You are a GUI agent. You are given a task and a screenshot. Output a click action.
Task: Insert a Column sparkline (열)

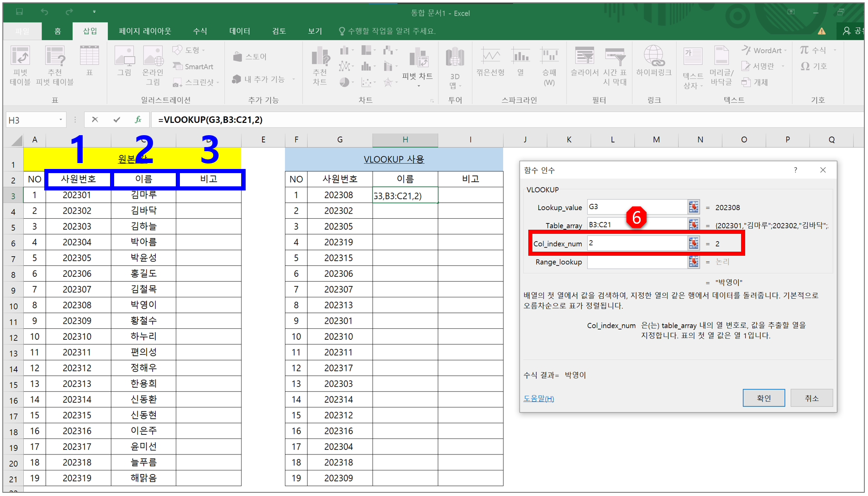point(521,61)
